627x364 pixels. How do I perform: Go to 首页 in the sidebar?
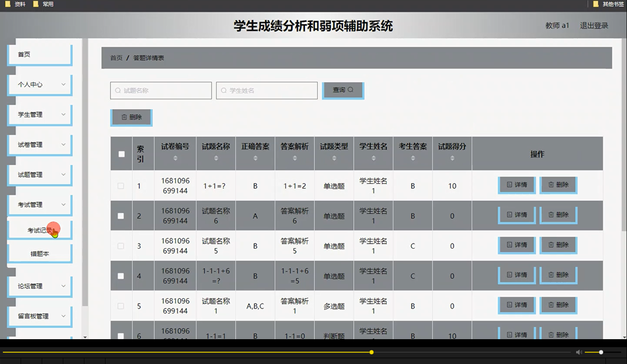40,55
